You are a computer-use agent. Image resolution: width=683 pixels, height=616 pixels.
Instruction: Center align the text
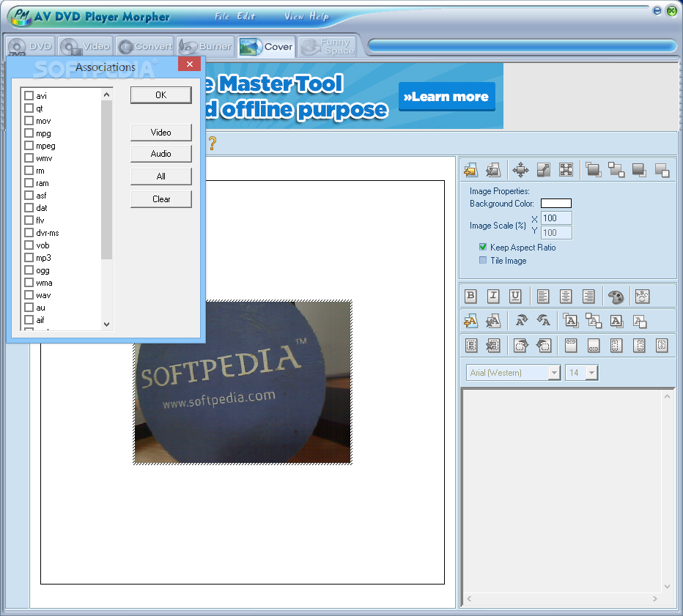pos(566,297)
